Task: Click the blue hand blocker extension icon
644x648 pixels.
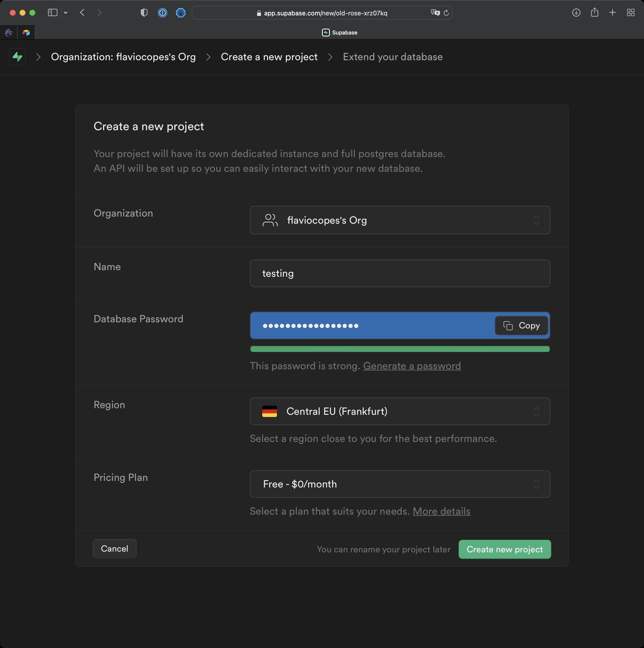Action: pyautogui.click(x=180, y=13)
